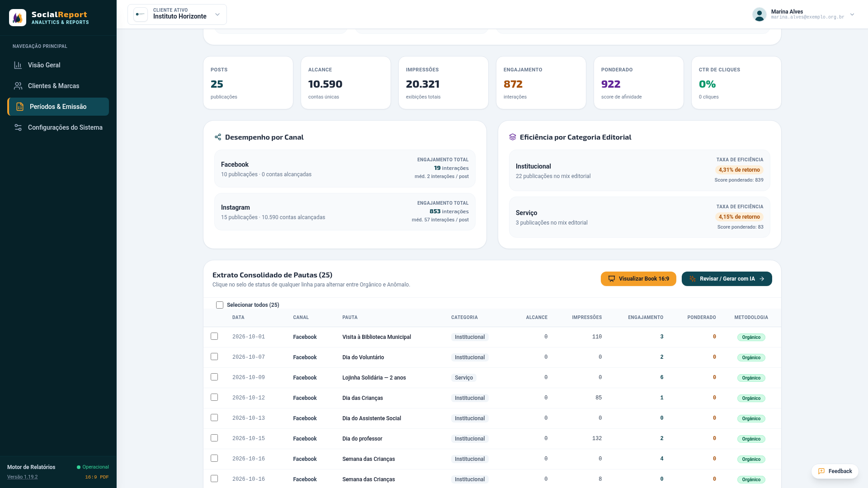Open the Cliente Ativo dropdown chevron
Image resolution: width=868 pixels, height=488 pixels.
point(217,14)
